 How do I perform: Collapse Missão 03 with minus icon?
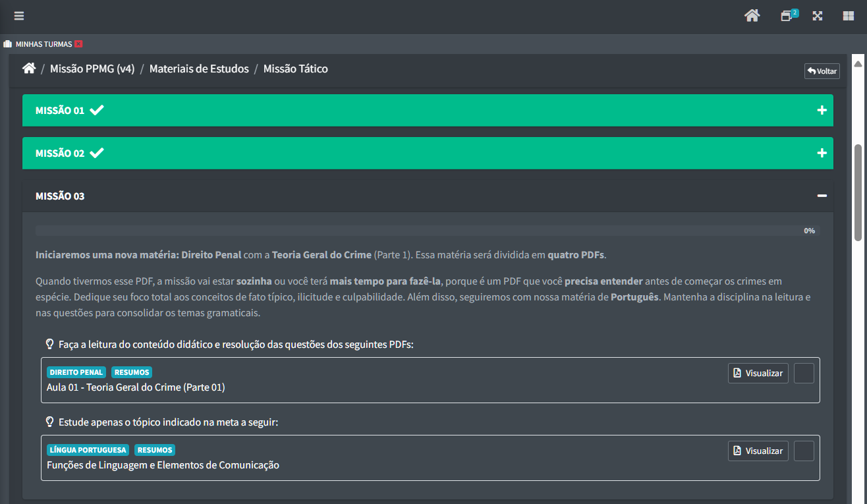pos(822,196)
